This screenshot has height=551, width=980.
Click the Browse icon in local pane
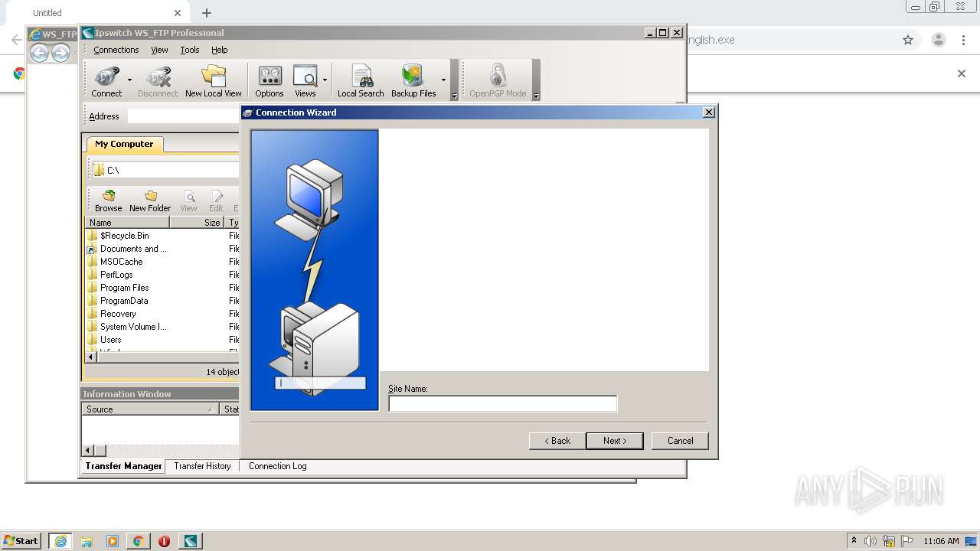(x=108, y=201)
